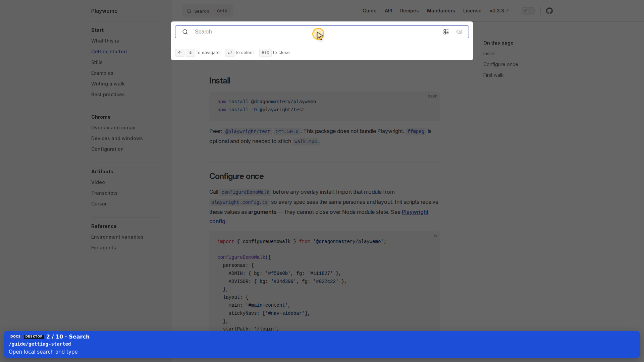
Task: Open the Guide nav menu
Action: 369,11
